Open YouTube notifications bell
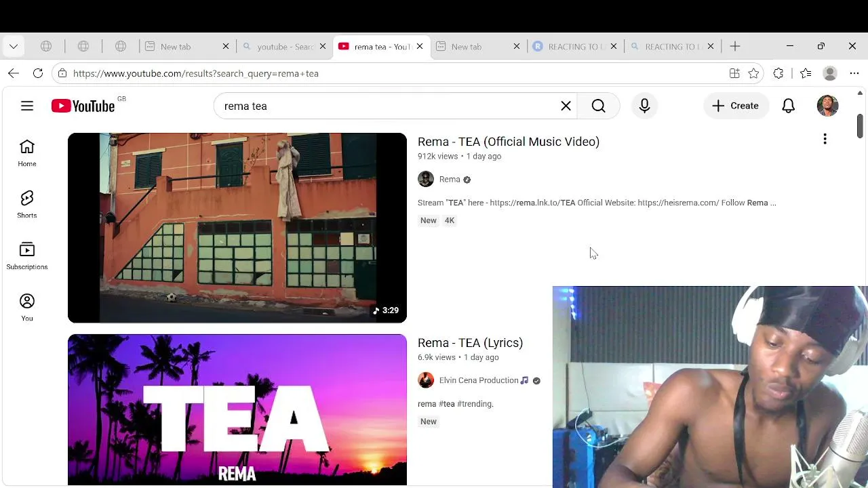 point(788,106)
